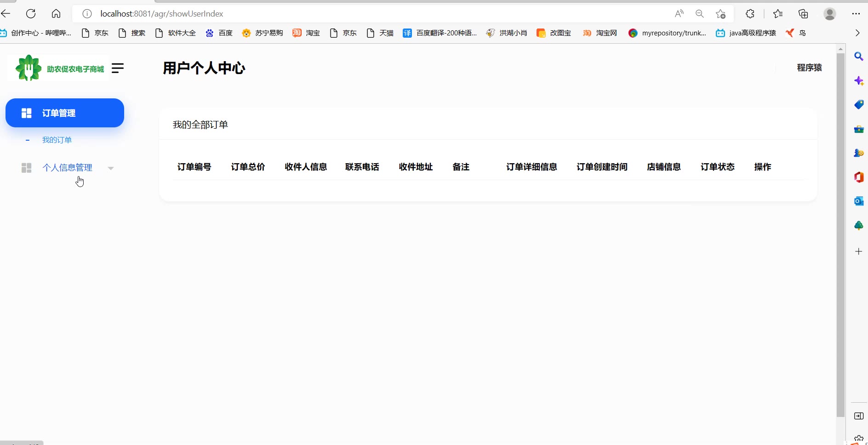Click the sidebar hide panel icon
Image resolution: width=868 pixels, height=445 pixels.
tap(858, 416)
